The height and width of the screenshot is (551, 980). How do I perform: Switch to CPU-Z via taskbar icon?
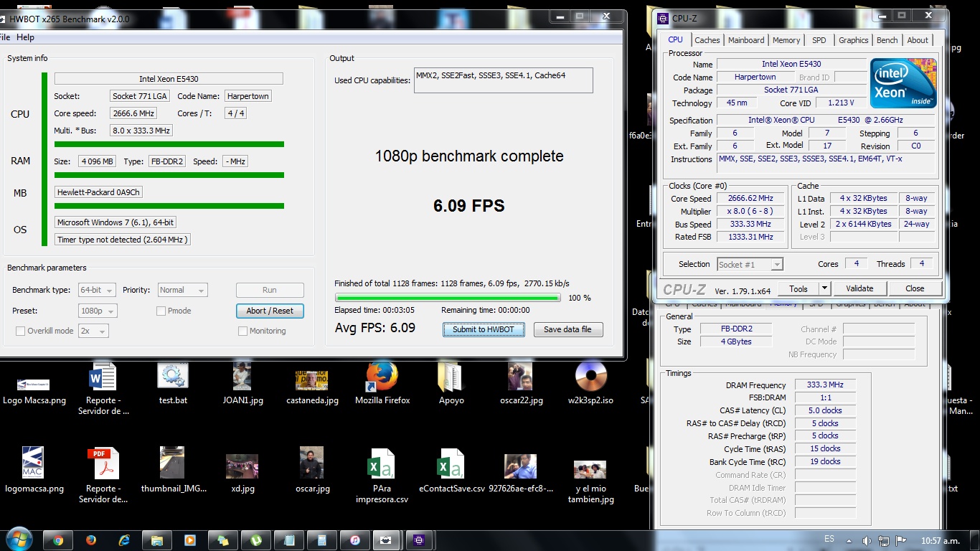click(x=420, y=540)
